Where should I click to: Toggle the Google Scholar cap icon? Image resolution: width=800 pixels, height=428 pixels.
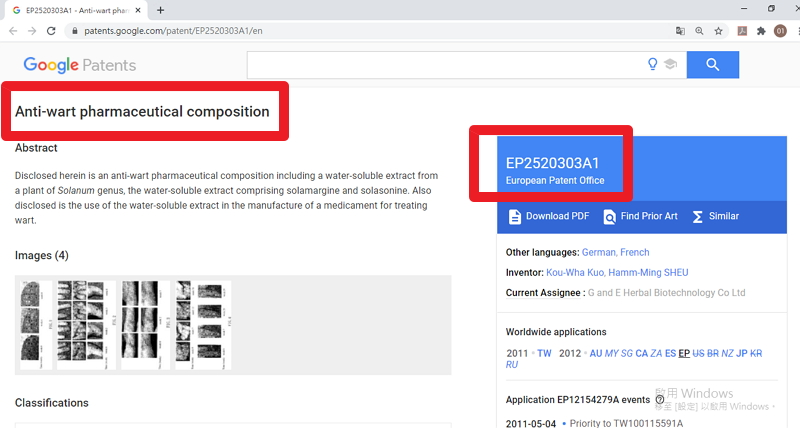[x=670, y=65]
